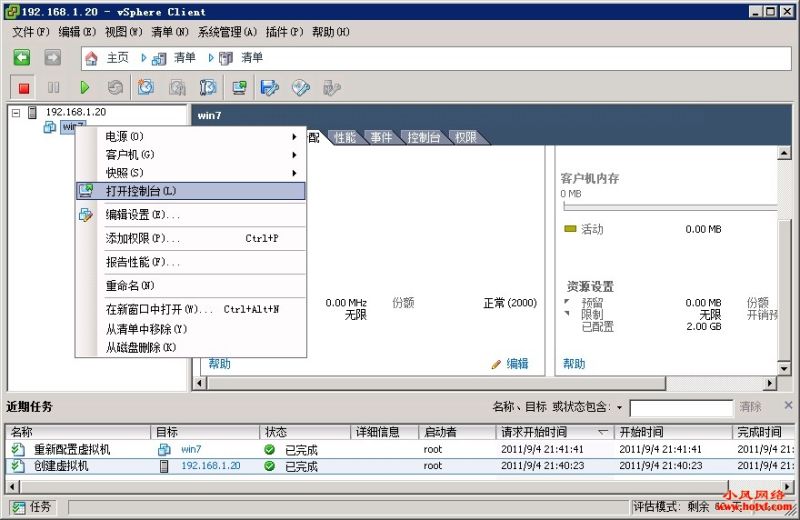This screenshot has width=800, height=520.
Task: Click the Home icon in navigation bar
Action: pyautogui.click(x=92, y=58)
